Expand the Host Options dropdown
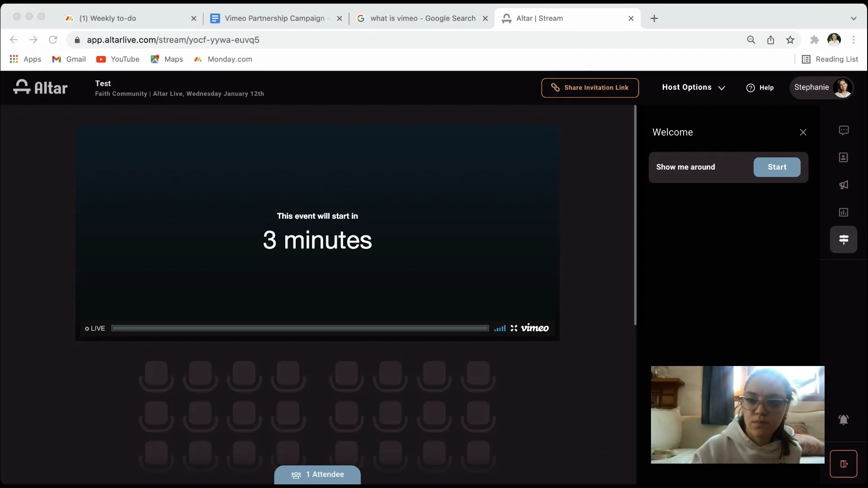Image resolution: width=868 pixels, height=488 pixels. coord(693,87)
